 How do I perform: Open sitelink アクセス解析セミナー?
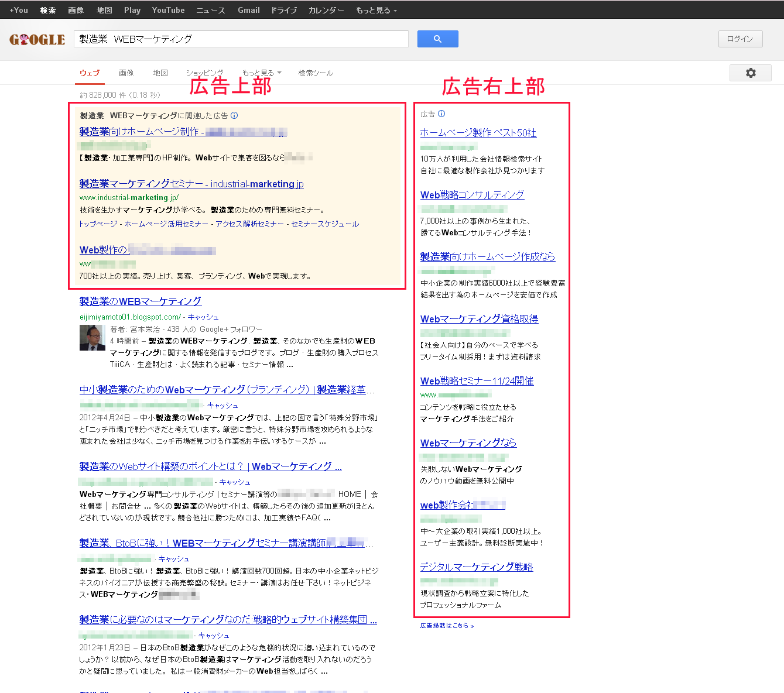click(x=249, y=224)
